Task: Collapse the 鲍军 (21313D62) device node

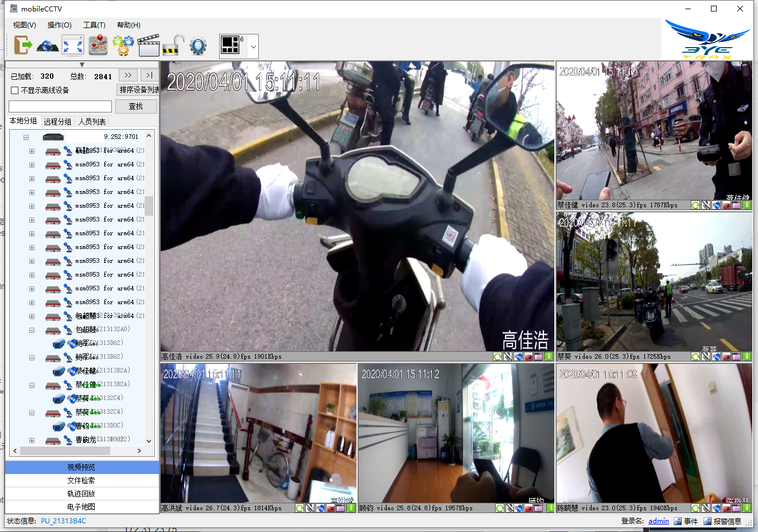Action: click(x=32, y=358)
